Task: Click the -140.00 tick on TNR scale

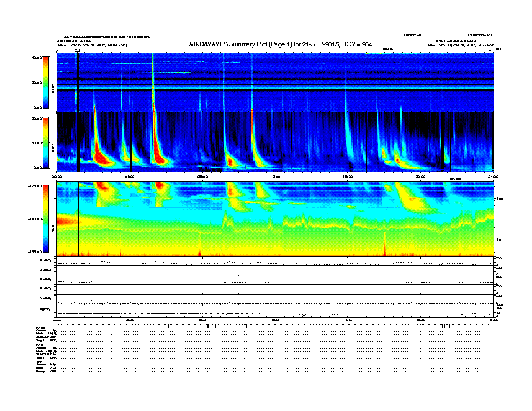Action: tap(35, 219)
